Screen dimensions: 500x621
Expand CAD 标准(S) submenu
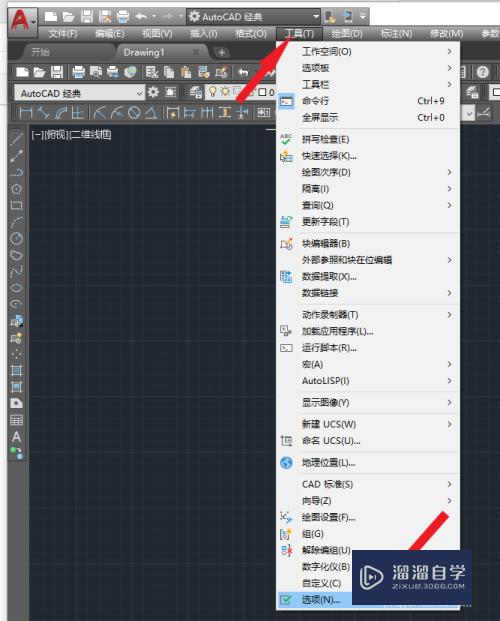(368, 484)
